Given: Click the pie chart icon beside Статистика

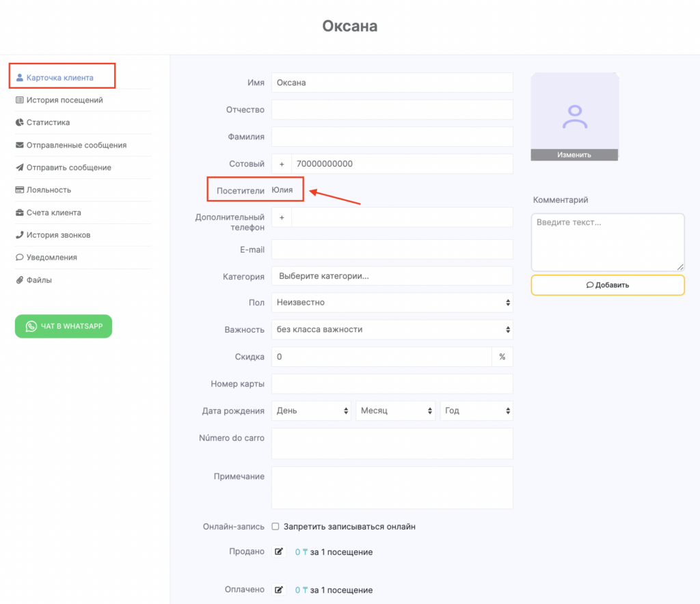Looking at the screenshot, I should click(20, 123).
